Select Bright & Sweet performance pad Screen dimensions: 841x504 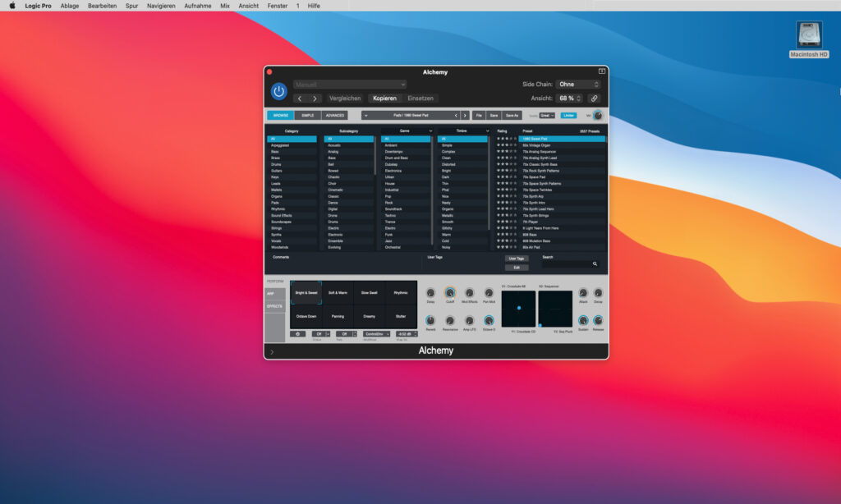pyautogui.click(x=306, y=293)
